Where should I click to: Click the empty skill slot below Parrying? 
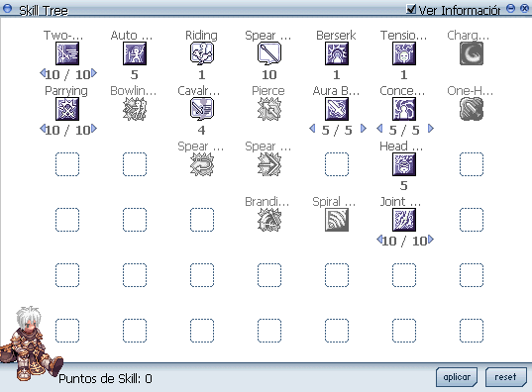tap(67, 164)
